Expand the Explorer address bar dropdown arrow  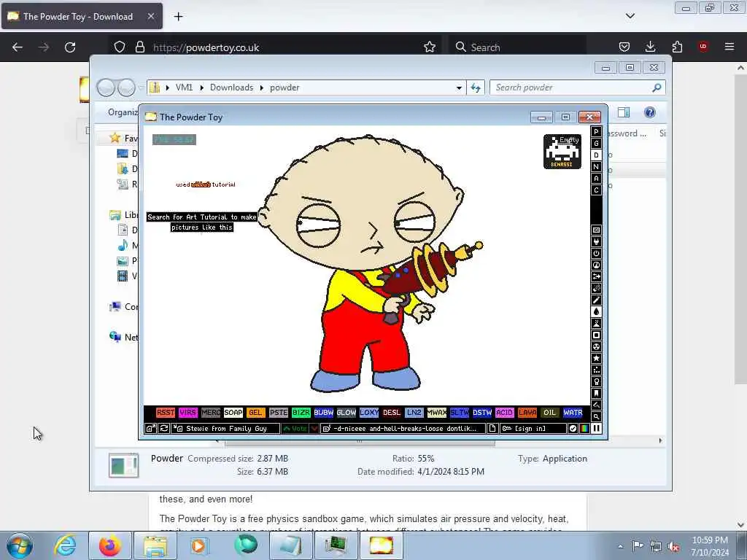459,87
